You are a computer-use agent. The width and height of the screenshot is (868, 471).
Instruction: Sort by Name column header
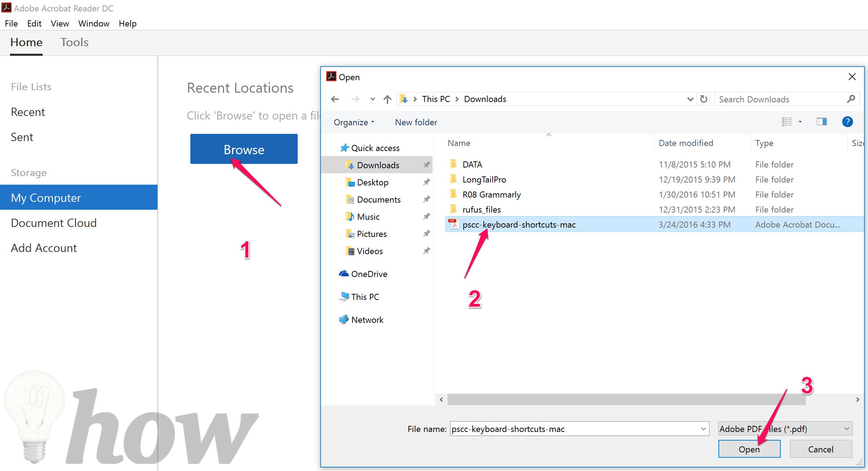point(459,143)
